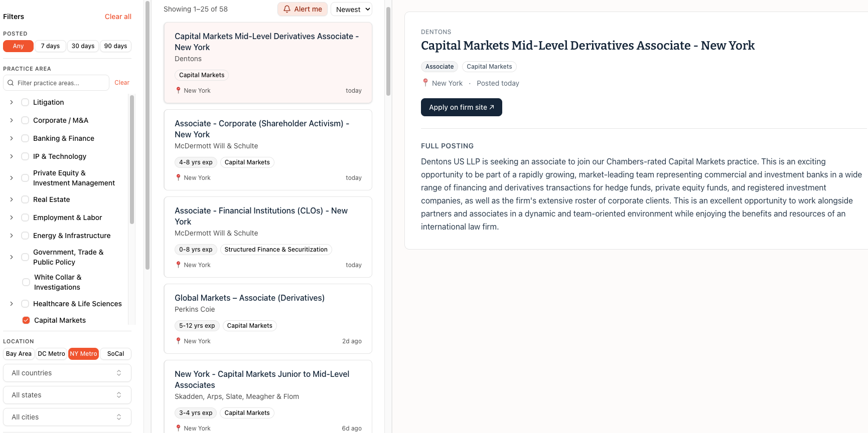The width and height of the screenshot is (868, 433).
Task: Tick Energy & Infrastructure checkbox
Action: coord(25,236)
